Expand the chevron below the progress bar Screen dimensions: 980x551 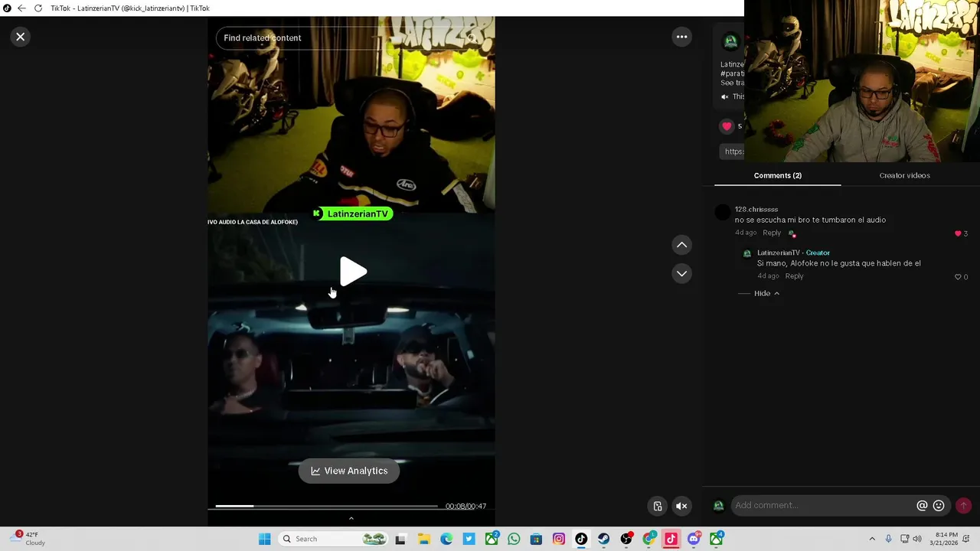351,518
